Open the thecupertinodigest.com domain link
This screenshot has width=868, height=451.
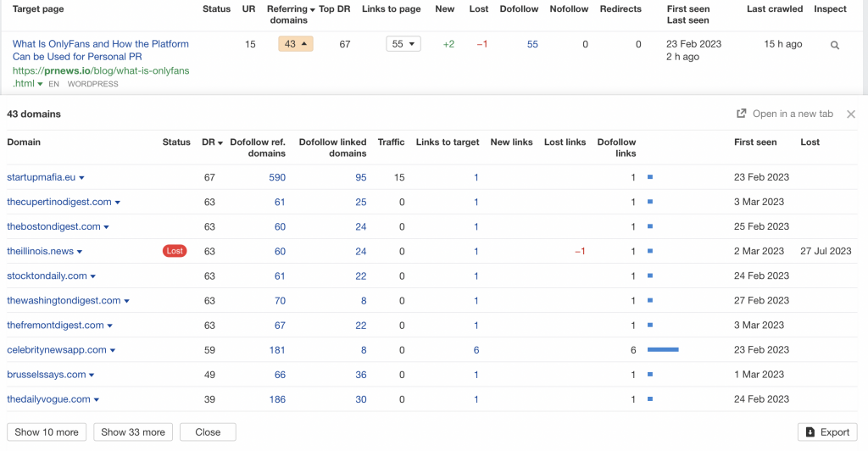click(59, 202)
